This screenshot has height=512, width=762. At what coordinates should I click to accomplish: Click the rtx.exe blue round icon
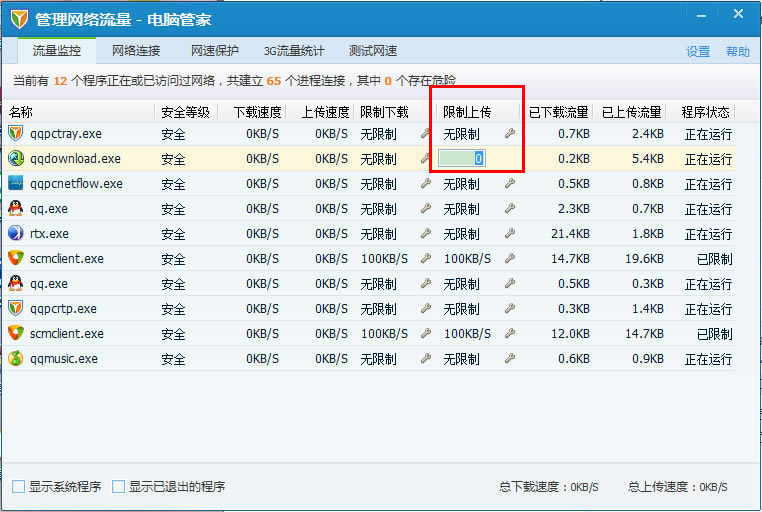[x=16, y=233]
